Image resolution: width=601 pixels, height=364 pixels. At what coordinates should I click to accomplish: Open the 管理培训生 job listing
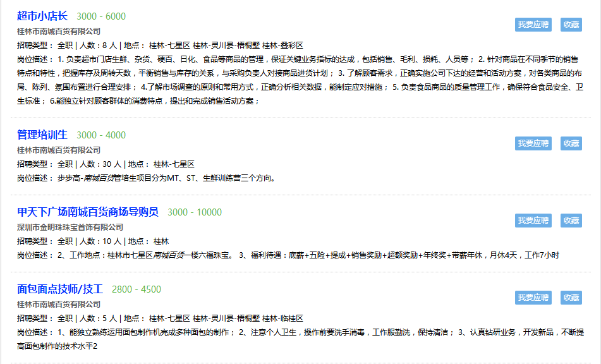tap(42, 135)
